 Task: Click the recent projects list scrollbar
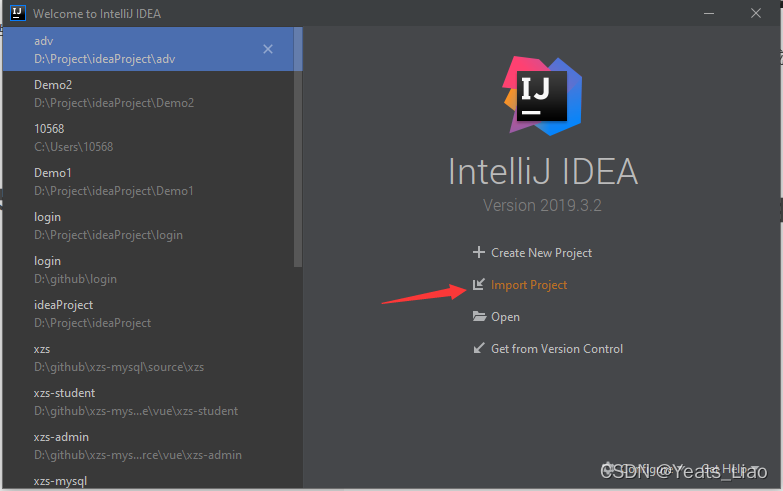pyautogui.click(x=298, y=147)
